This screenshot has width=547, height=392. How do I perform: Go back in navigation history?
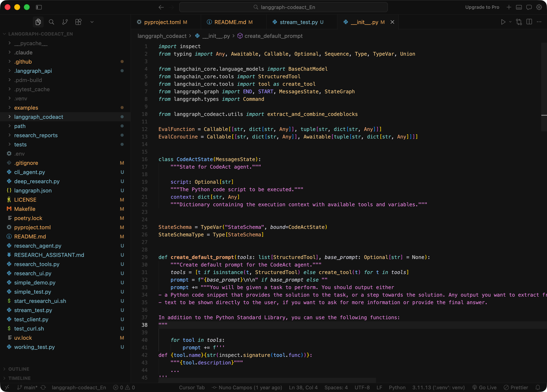point(161,7)
